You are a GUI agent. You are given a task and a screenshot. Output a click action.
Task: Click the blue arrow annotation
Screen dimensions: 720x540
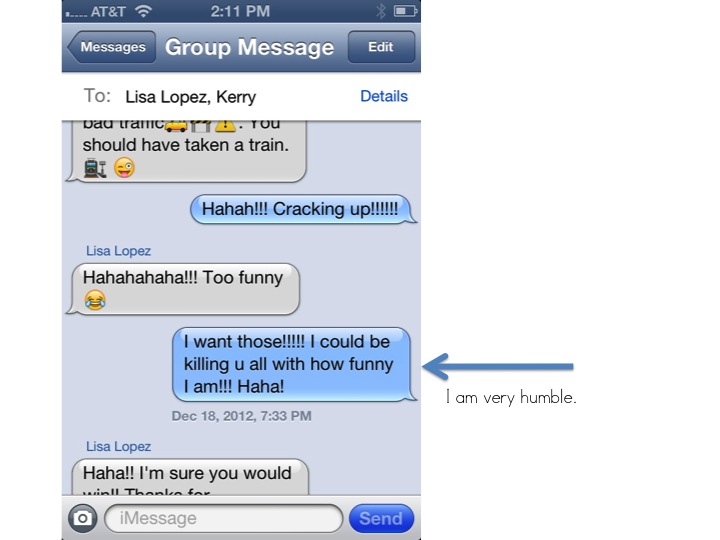tap(498, 366)
